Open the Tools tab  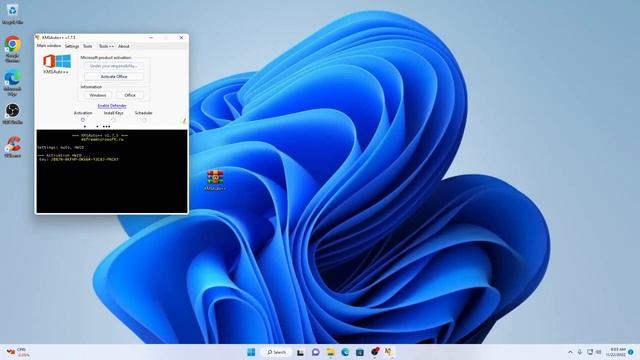point(88,46)
